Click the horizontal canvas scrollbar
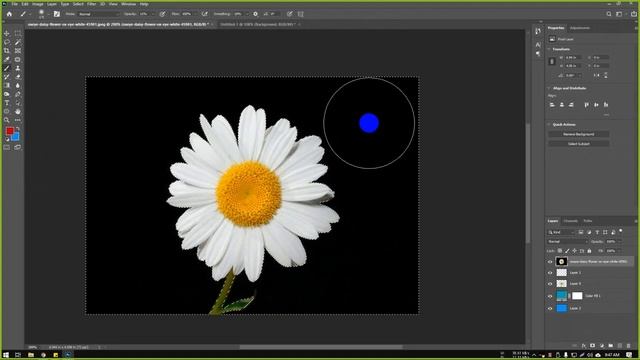The width and height of the screenshot is (640, 360). tap(321, 347)
